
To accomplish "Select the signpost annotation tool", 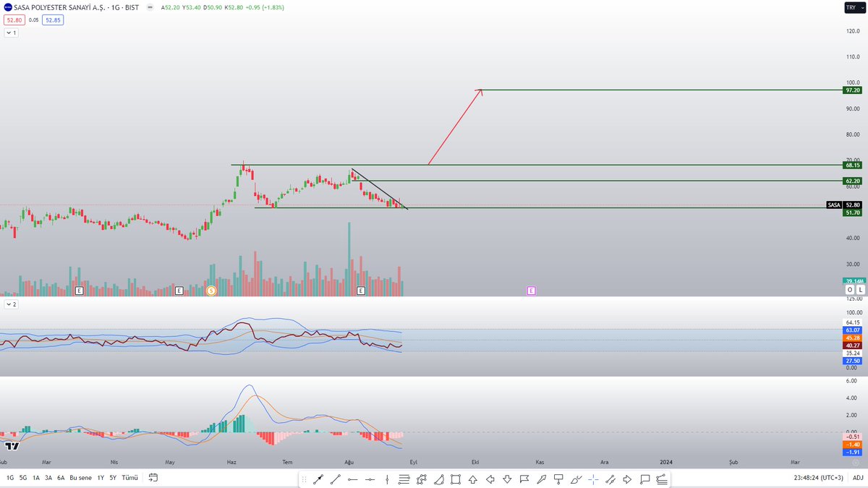I will click(559, 479).
